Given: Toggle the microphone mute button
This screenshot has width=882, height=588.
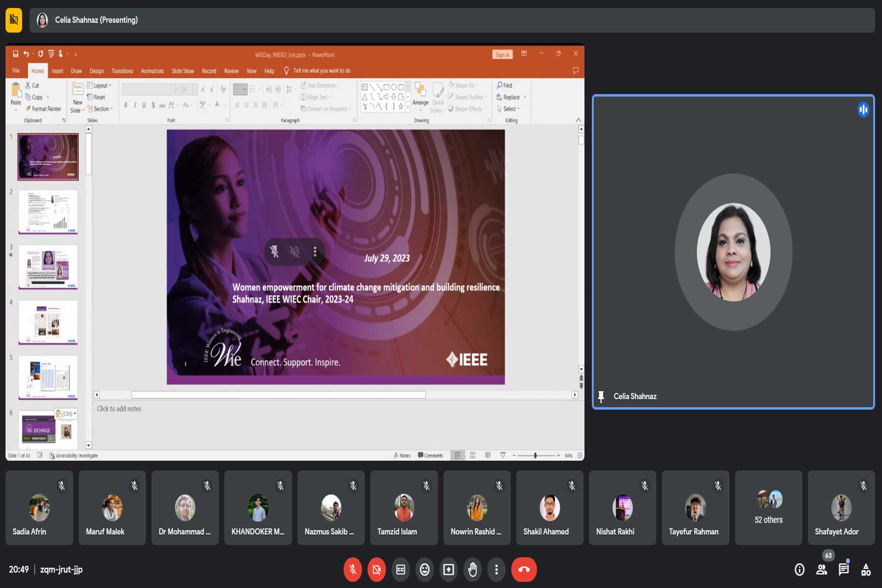Looking at the screenshot, I should [353, 570].
